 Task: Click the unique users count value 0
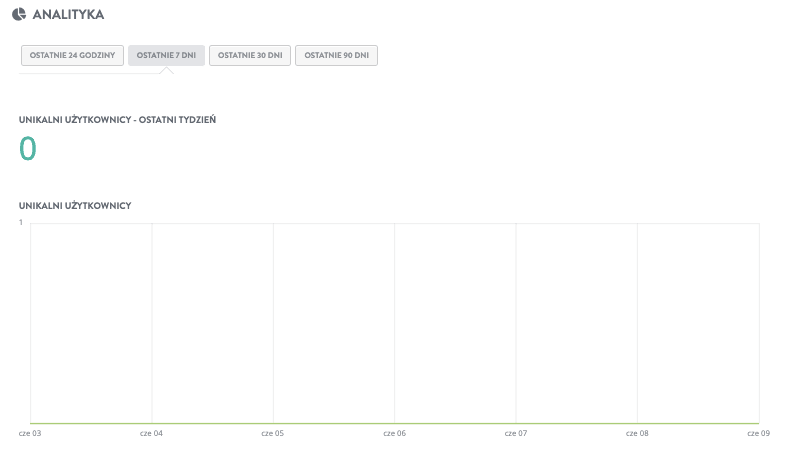click(x=28, y=149)
